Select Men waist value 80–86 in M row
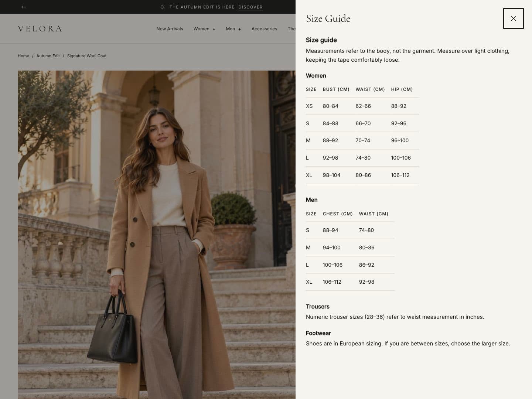 pyautogui.click(x=366, y=248)
